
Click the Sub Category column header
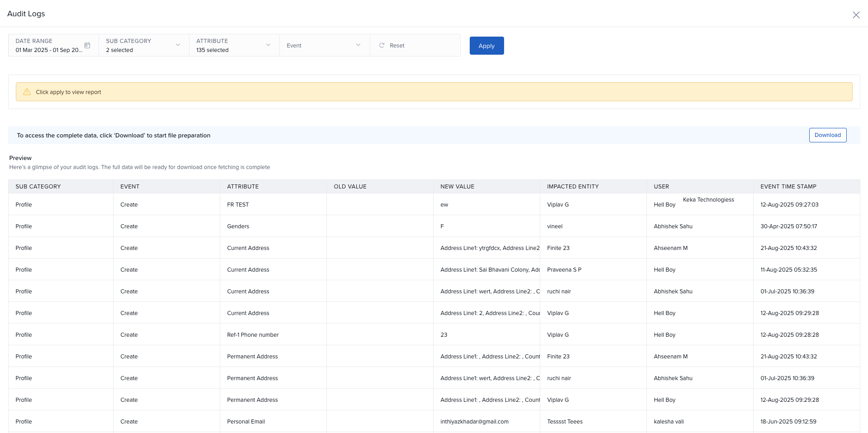38,187
